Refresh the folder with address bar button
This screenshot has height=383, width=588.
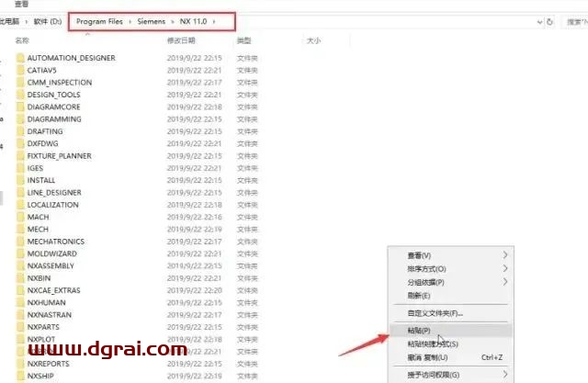pyautogui.click(x=549, y=22)
